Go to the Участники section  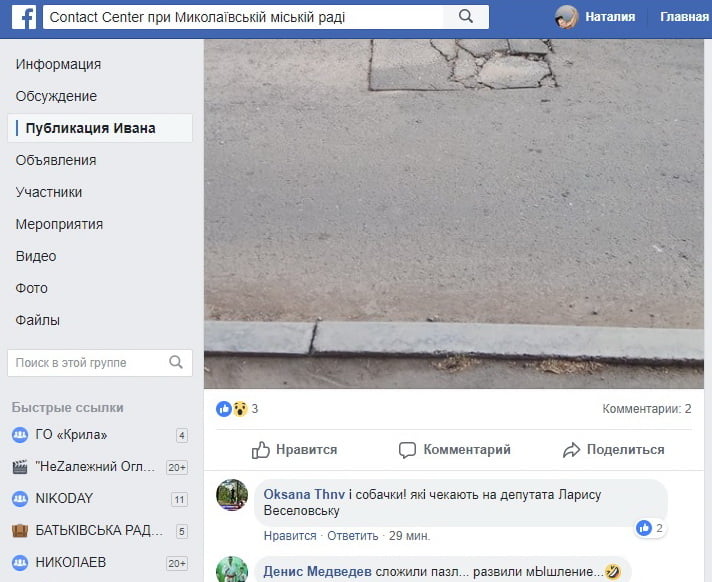point(49,192)
